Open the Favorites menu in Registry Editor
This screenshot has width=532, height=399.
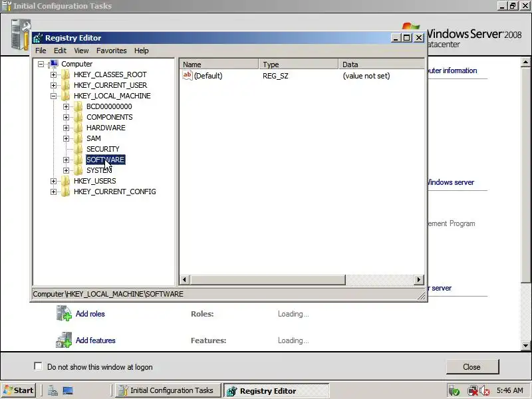(x=111, y=51)
